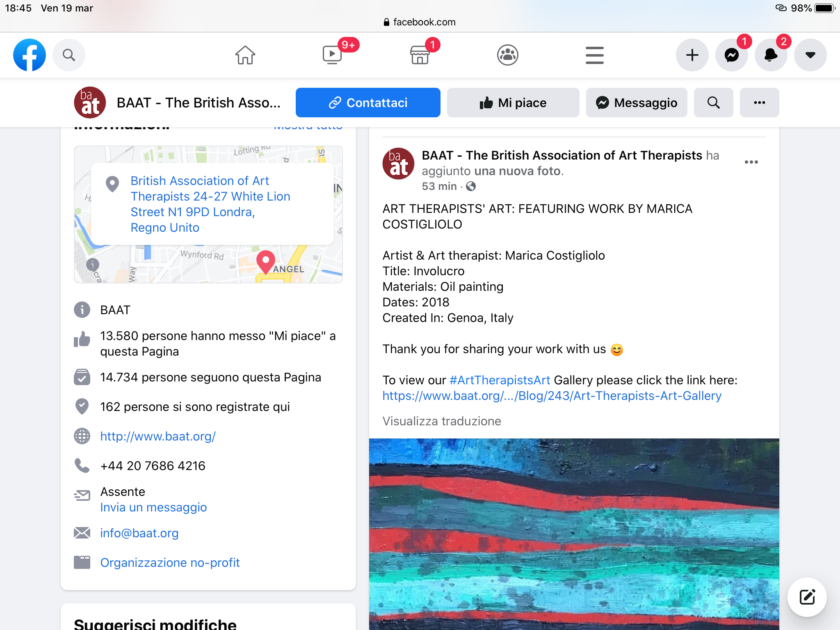Click the '162 persone si sono registrate qui' text
This screenshot has height=630, width=840.
(195, 407)
